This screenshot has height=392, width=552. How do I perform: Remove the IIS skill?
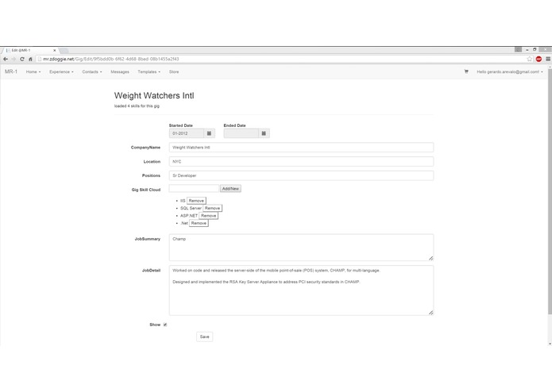[196, 201]
